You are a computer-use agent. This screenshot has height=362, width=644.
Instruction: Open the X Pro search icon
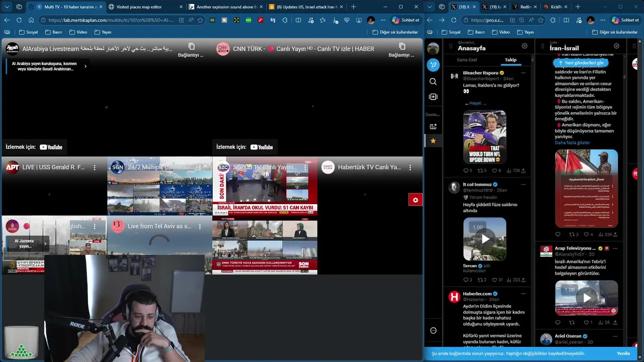pyautogui.click(x=433, y=81)
